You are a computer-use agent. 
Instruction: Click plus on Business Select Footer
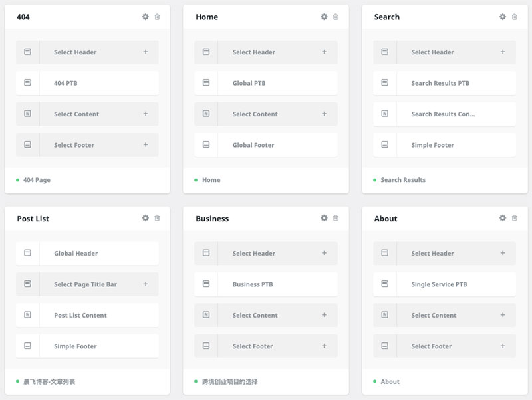pyautogui.click(x=324, y=346)
